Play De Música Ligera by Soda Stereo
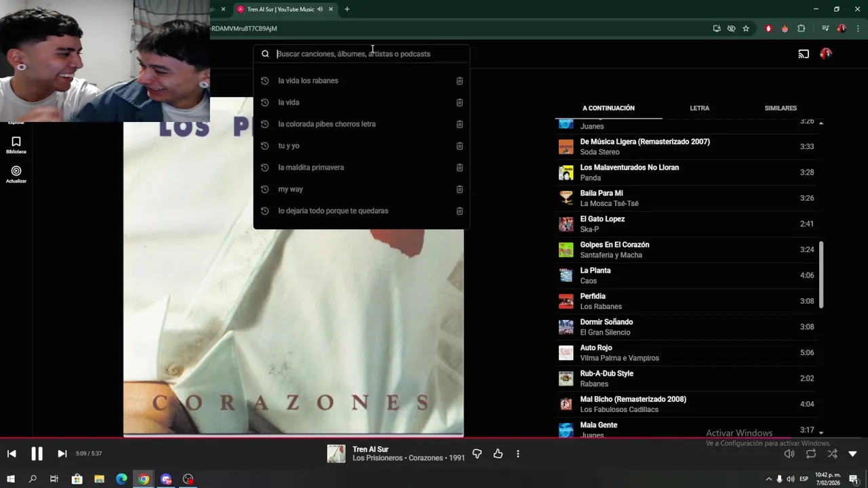 686,146
